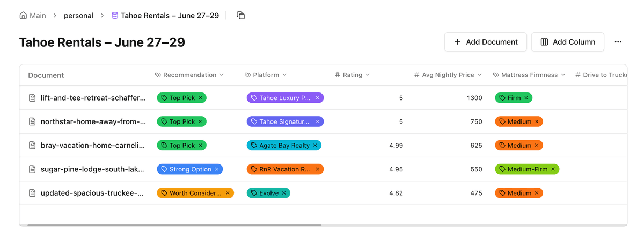Viewport: 644px width, 244px height.
Task: Remove the Firm mattress tag
Action: click(526, 98)
